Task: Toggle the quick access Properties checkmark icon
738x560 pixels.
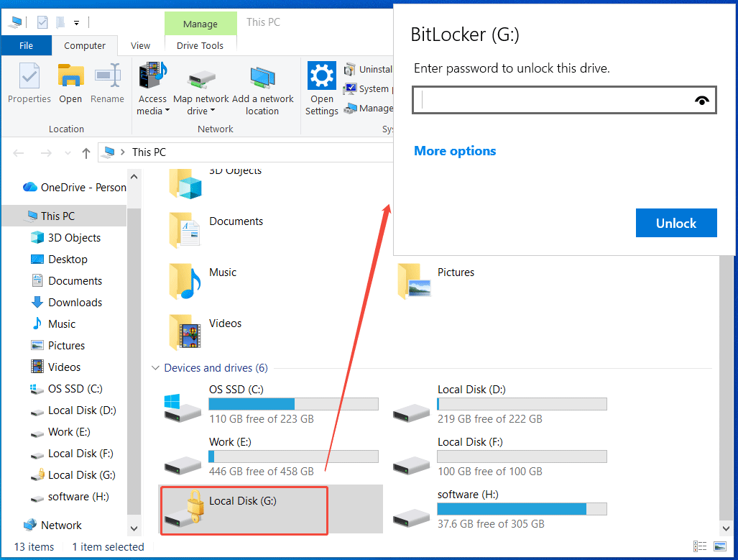Action: (x=42, y=22)
